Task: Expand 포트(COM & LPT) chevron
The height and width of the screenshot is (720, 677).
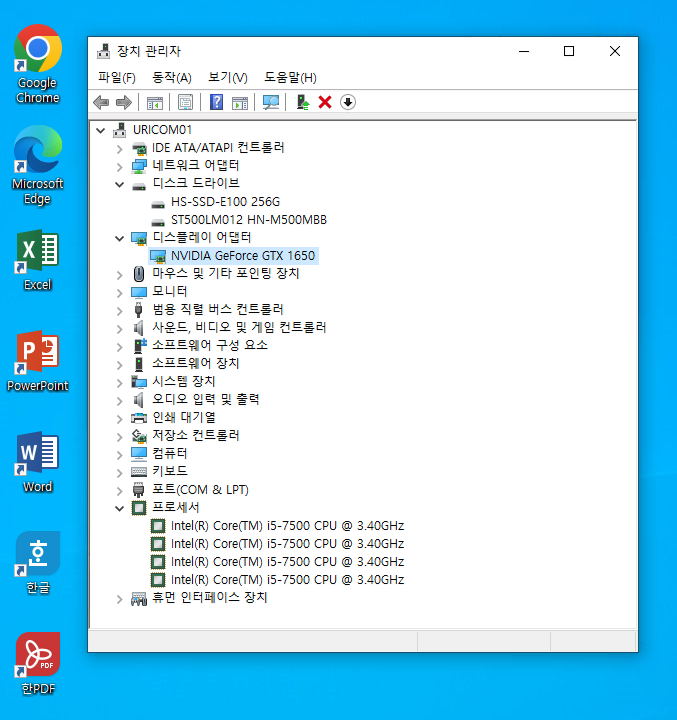Action: pos(119,491)
